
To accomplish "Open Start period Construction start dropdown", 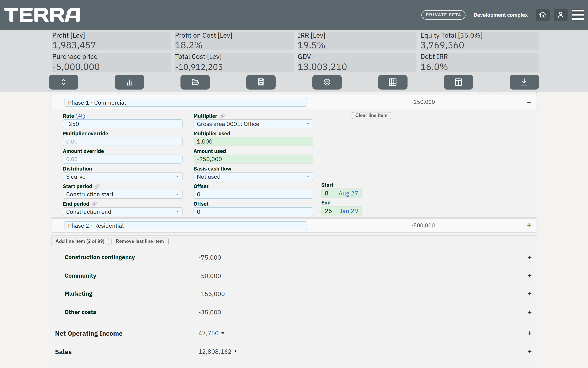I will point(122,194).
